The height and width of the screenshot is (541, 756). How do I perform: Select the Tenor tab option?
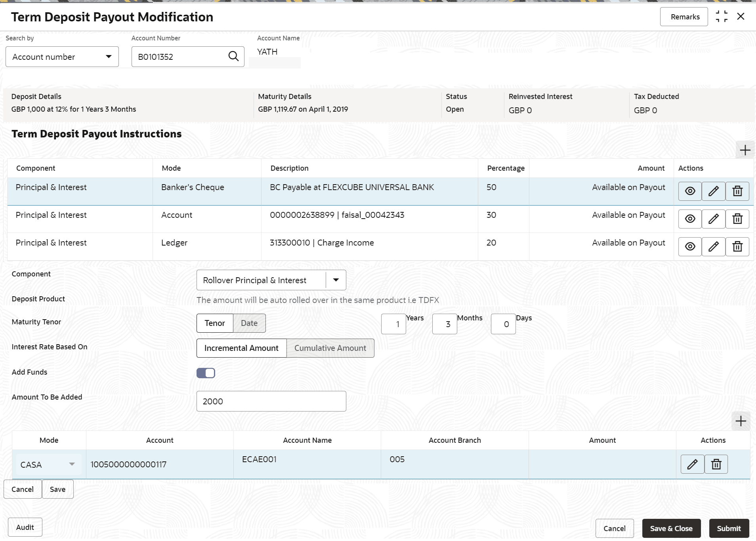[x=215, y=323]
